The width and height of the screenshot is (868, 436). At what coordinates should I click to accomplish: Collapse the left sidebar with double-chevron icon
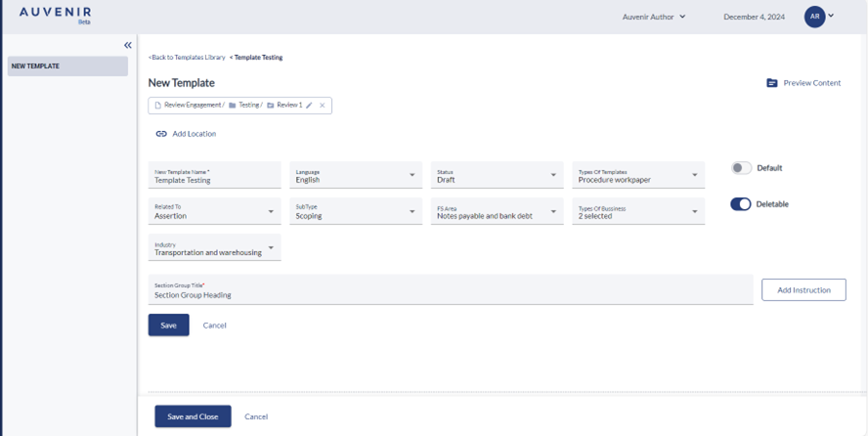tap(127, 45)
